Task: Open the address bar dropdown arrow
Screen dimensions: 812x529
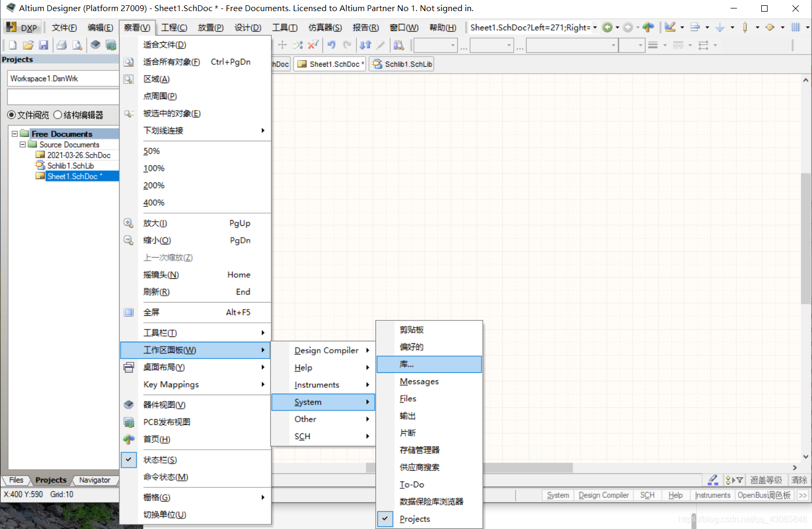Action: tap(595, 28)
